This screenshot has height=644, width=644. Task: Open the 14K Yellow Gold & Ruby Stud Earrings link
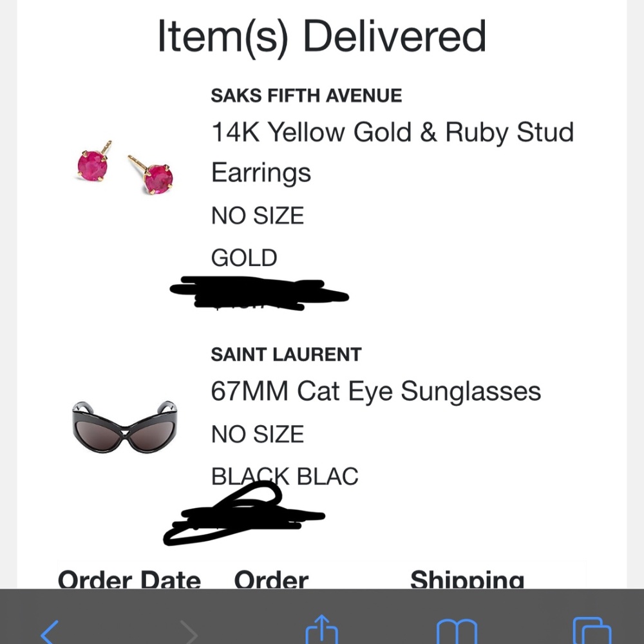[392, 151]
